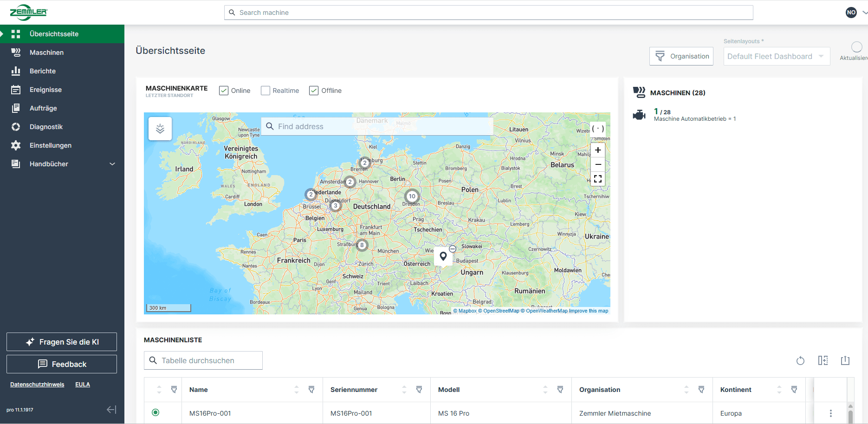Sort the table by Name
The height and width of the screenshot is (424, 868).
pyautogui.click(x=297, y=390)
